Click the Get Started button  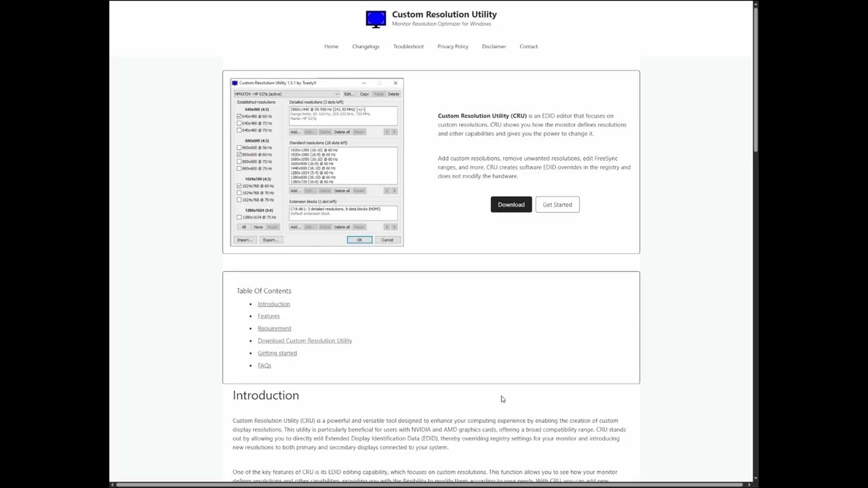pos(557,205)
